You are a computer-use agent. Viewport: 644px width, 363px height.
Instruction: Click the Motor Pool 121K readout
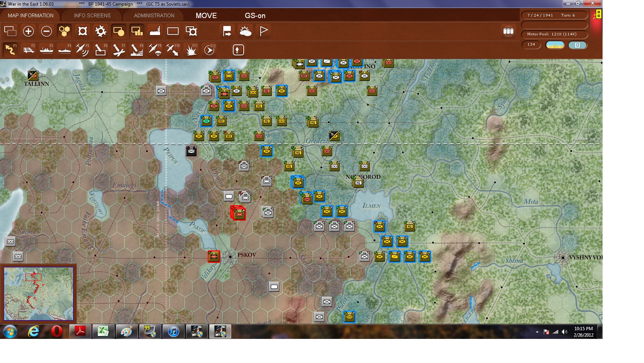click(x=554, y=34)
